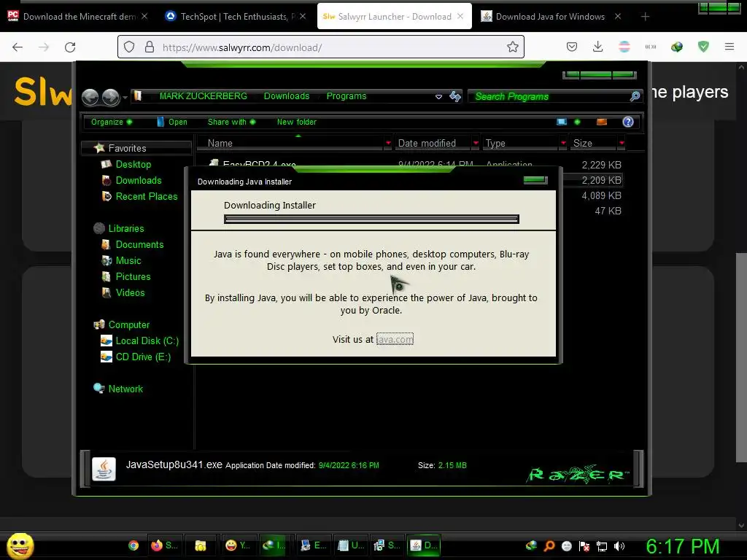The height and width of the screenshot is (560, 747).
Task: Close the Salwyrr Launcher tab
Action: (460, 16)
